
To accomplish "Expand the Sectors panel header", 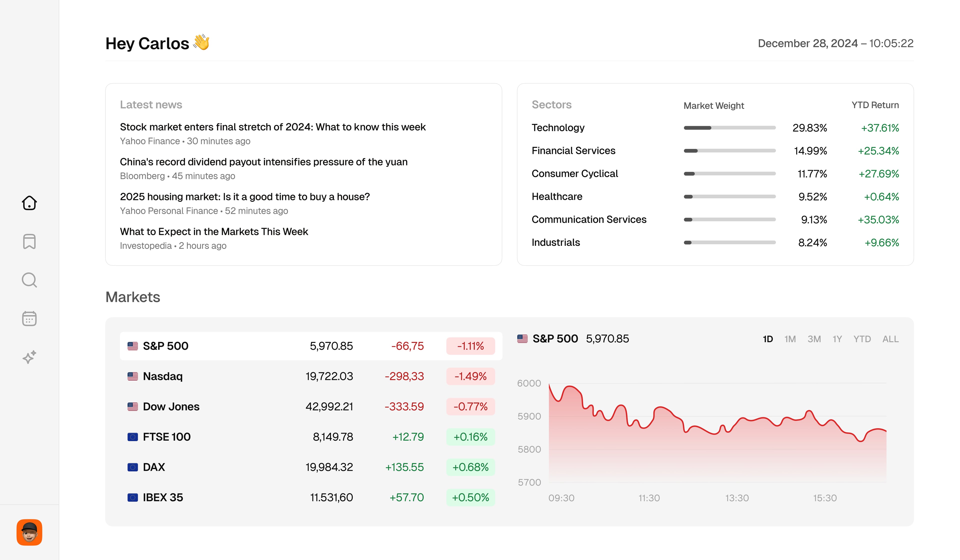I will click(x=551, y=104).
